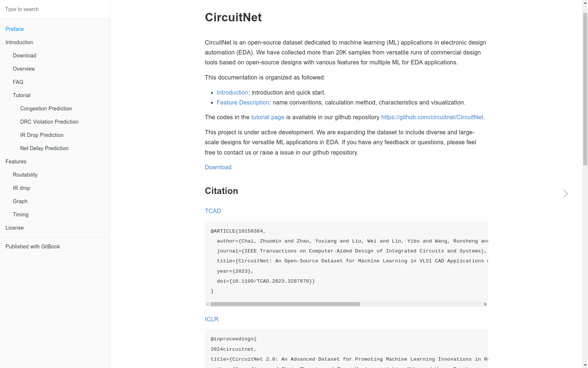The width and height of the screenshot is (588, 368).
Task: Open the Preface page in sidebar
Action: pos(15,29)
